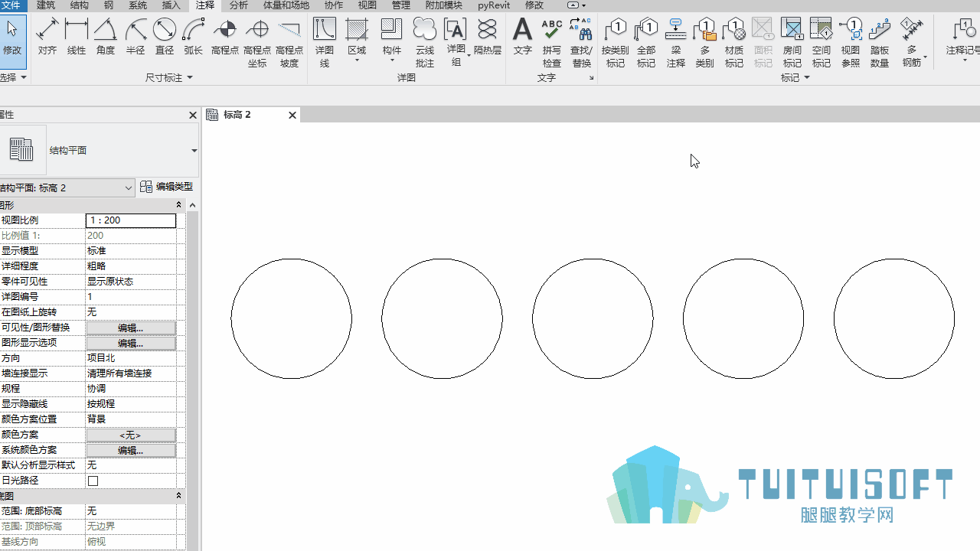The width and height of the screenshot is (980, 551).
Task: Close the properties palette
Action: pyautogui.click(x=193, y=116)
